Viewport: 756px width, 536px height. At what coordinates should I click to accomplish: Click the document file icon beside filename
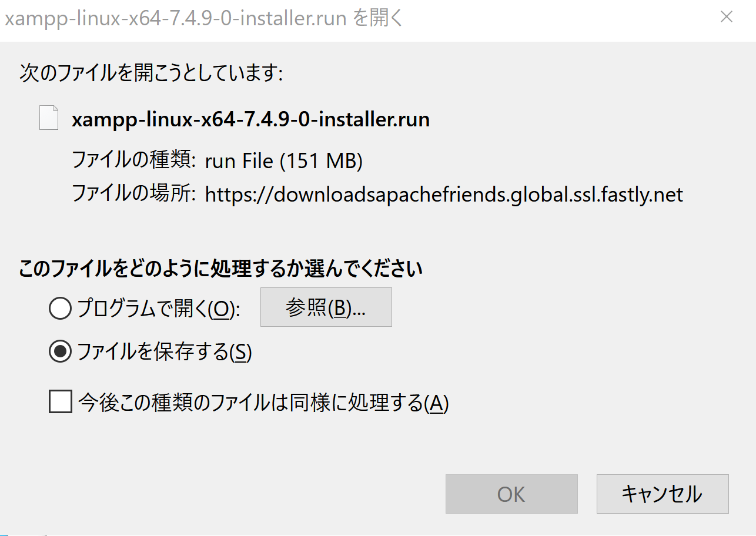click(x=48, y=118)
